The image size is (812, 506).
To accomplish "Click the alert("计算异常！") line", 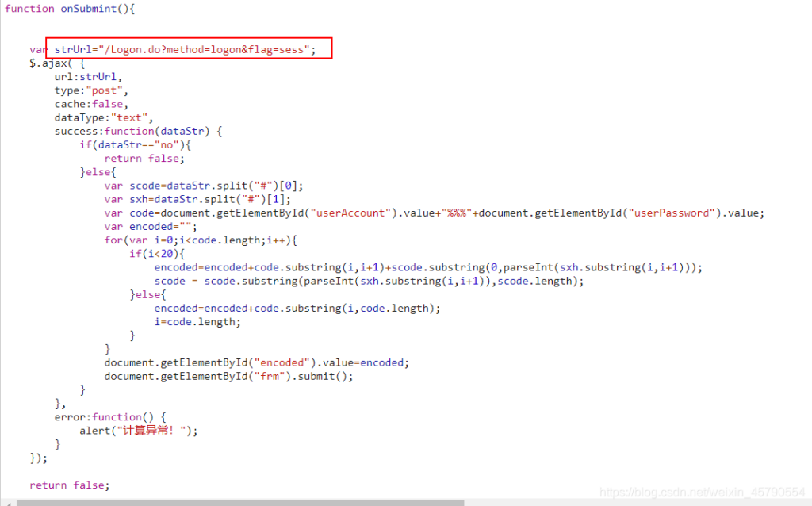I will [x=138, y=431].
